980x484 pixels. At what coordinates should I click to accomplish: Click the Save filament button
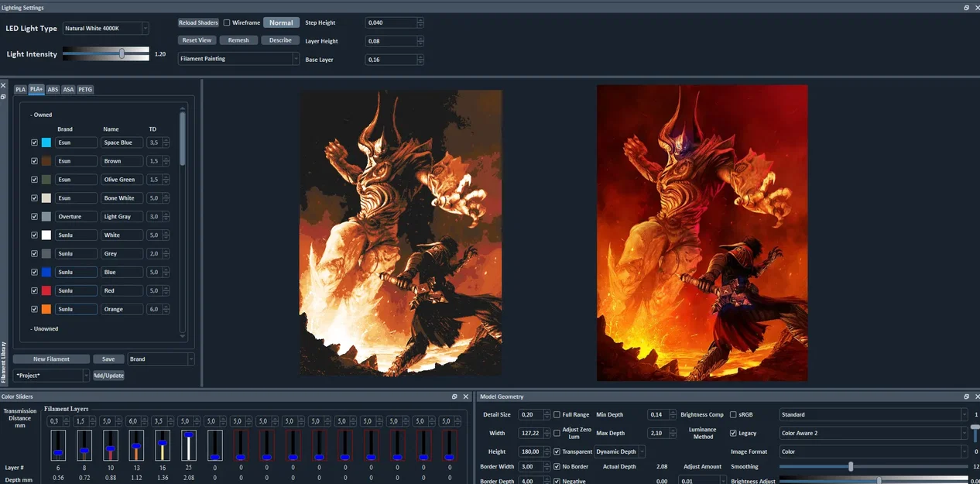(108, 359)
